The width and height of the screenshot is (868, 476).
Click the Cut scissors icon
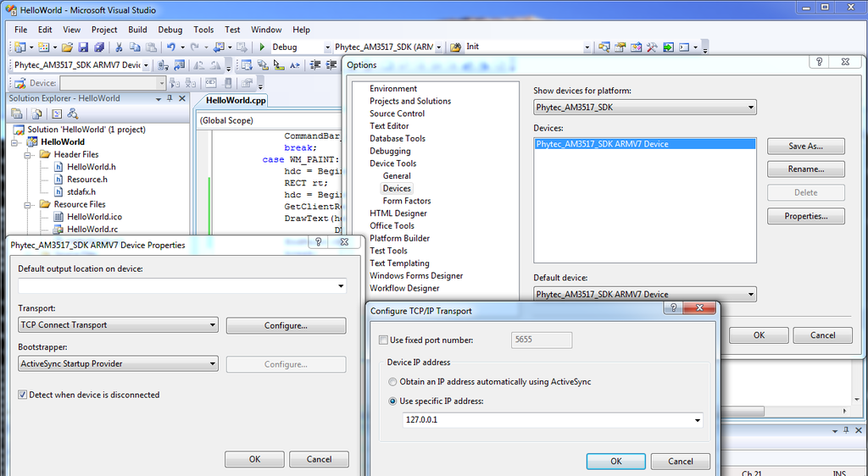pos(119,47)
